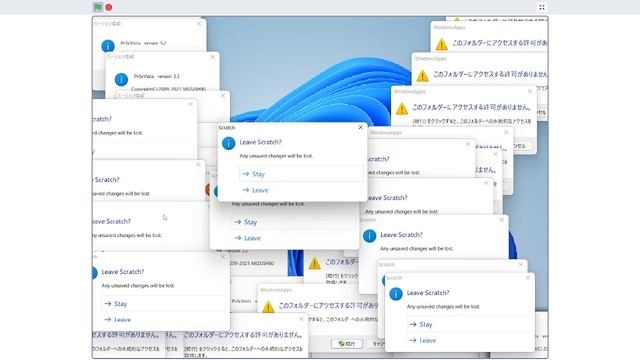Click warning icon in WindowsApps dialog above 続行 button
The image size is (640, 360).
268,307
